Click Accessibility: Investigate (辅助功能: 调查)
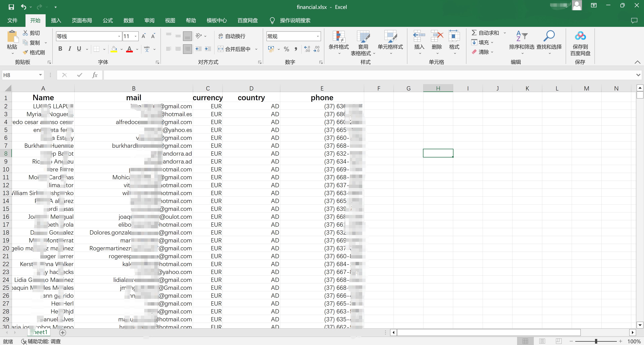The width and height of the screenshot is (644, 345). coord(41,341)
